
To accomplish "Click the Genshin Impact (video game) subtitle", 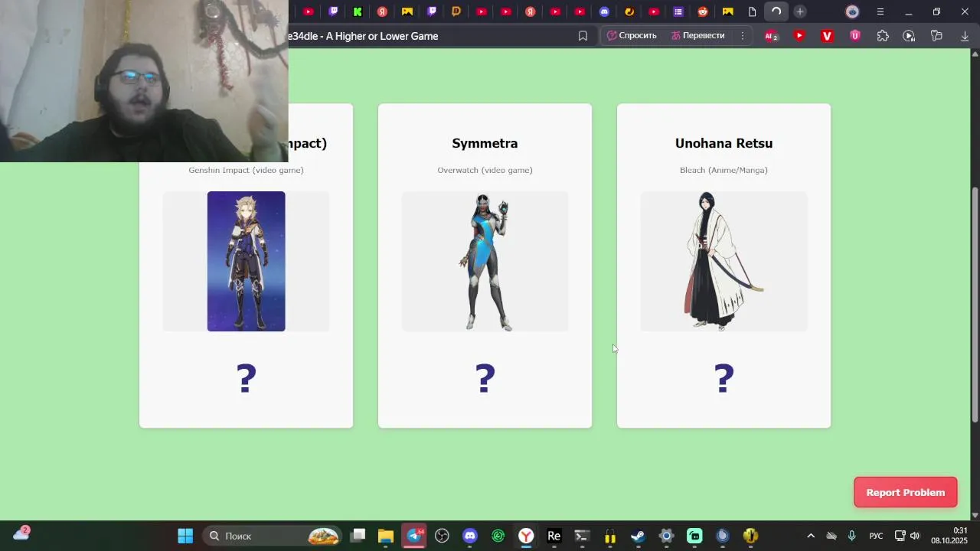I will pyautogui.click(x=246, y=170).
